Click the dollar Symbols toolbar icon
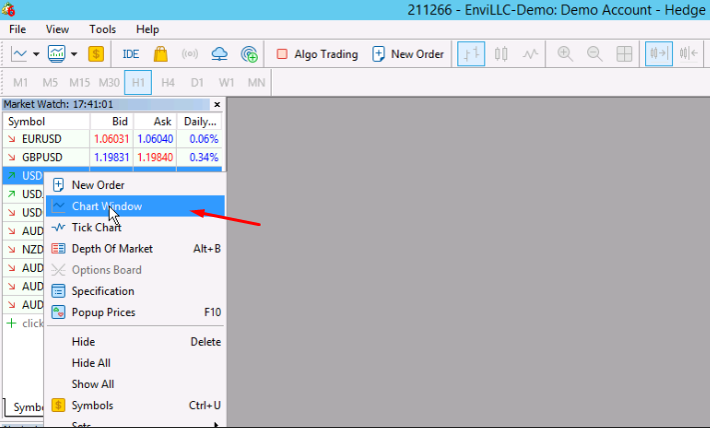This screenshot has height=428, width=710. point(96,54)
